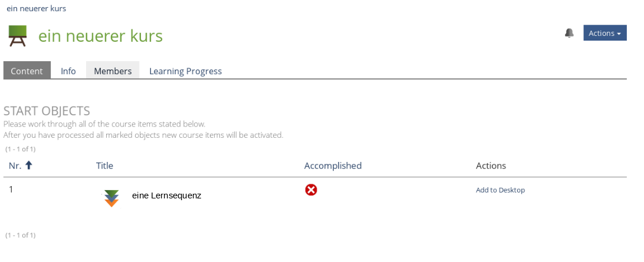Open the Info tab

click(68, 71)
